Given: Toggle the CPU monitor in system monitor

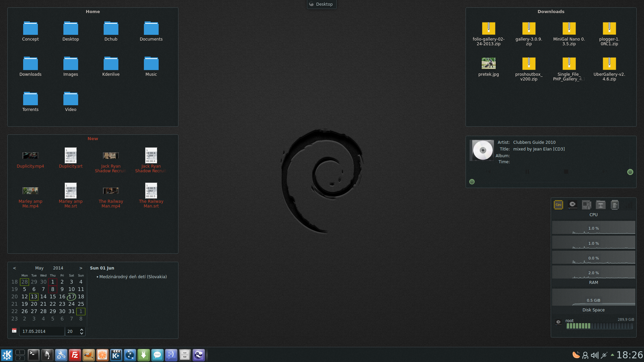Looking at the screenshot, I should [x=558, y=205].
